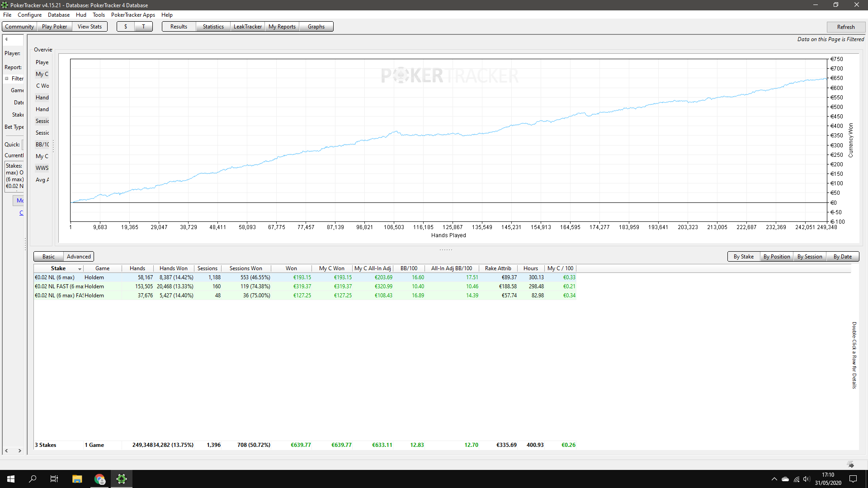The image size is (868, 488).
Task: Collapse the Filter section in sidebar
Action: pyautogui.click(x=7, y=79)
